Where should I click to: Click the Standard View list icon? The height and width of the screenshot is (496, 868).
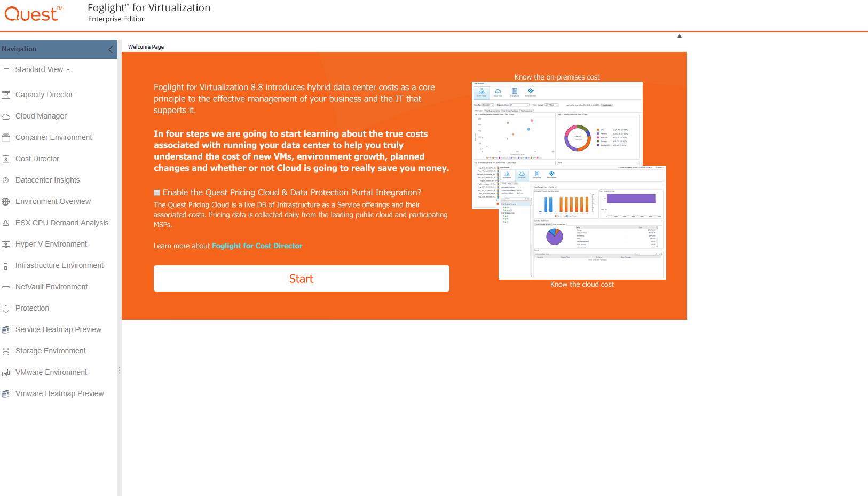6,69
